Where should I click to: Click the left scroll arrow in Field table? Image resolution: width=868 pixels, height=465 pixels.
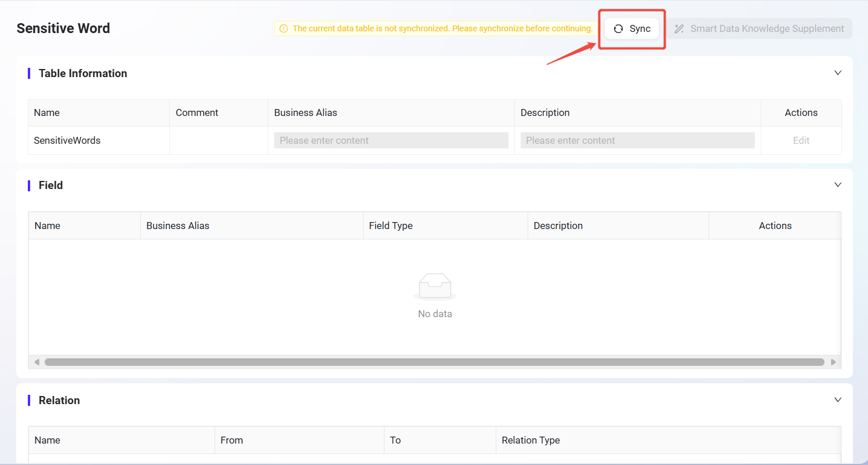pos(37,362)
